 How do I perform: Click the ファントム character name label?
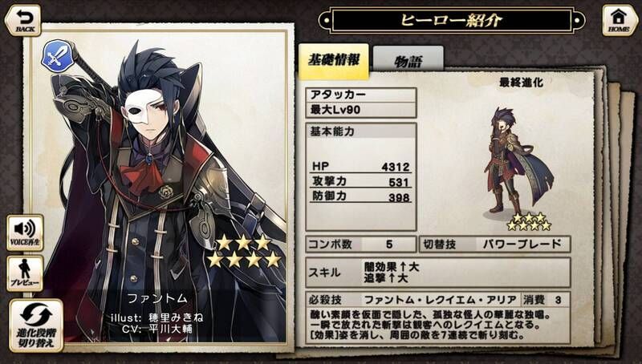click(157, 298)
